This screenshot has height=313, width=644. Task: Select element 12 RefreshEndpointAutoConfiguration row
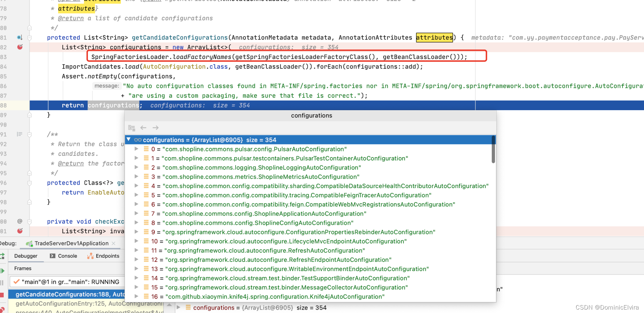308,260
